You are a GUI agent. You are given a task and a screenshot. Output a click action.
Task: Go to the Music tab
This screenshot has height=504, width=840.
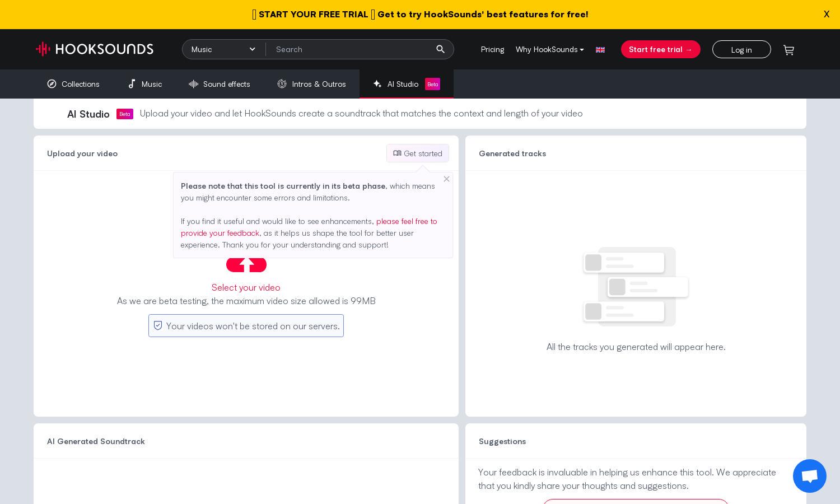pos(145,84)
